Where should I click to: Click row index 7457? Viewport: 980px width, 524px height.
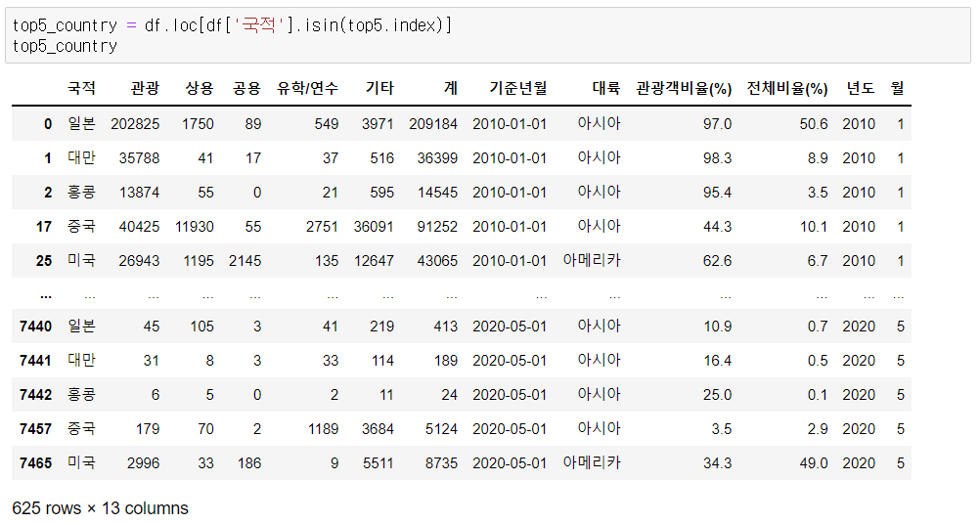[35, 429]
